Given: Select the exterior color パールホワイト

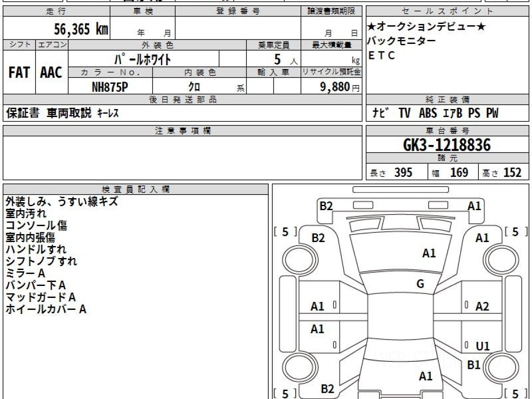Looking at the screenshot, I should 143,59.
